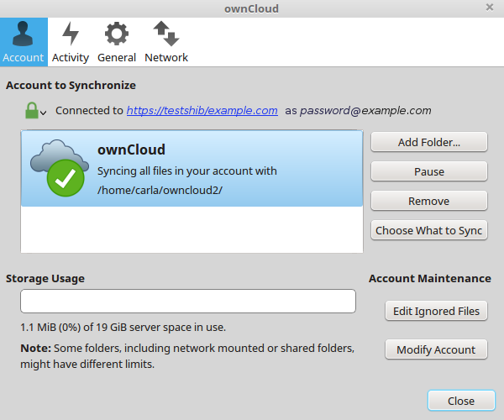Screen dimensions: 504x420
Task: Open the Account tab person icon
Action: click(24, 34)
